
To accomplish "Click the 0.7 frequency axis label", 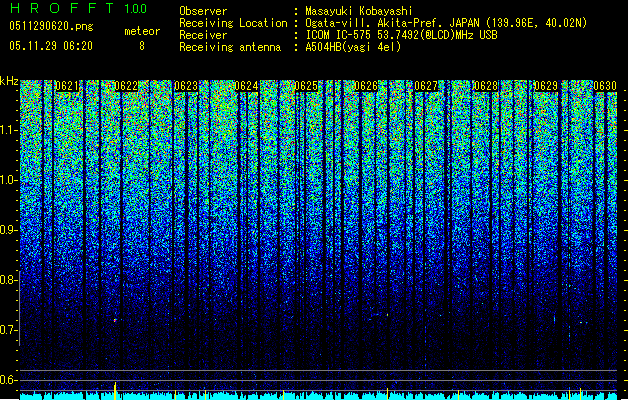I will pyautogui.click(x=8, y=330).
